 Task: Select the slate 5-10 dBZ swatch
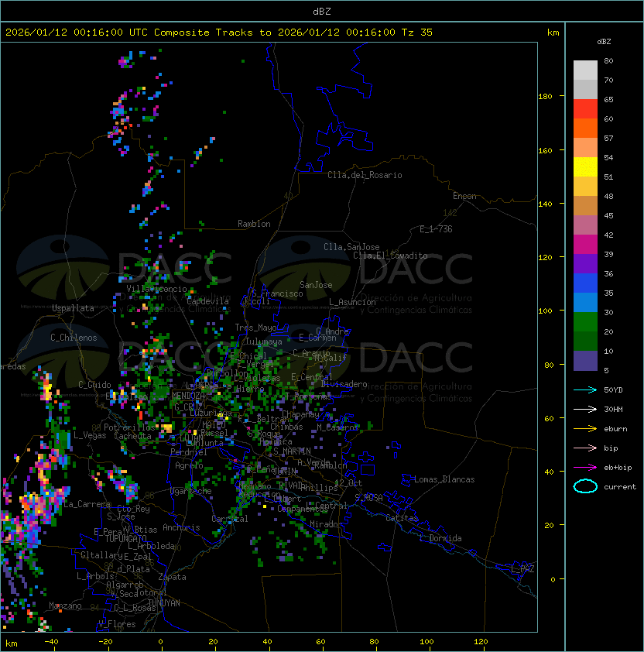coord(585,361)
